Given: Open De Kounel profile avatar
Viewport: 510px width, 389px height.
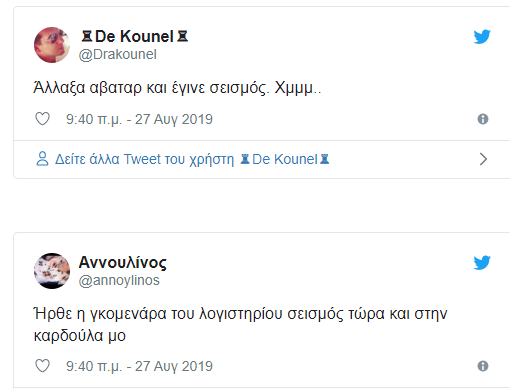Looking at the screenshot, I should [x=52, y=45].
